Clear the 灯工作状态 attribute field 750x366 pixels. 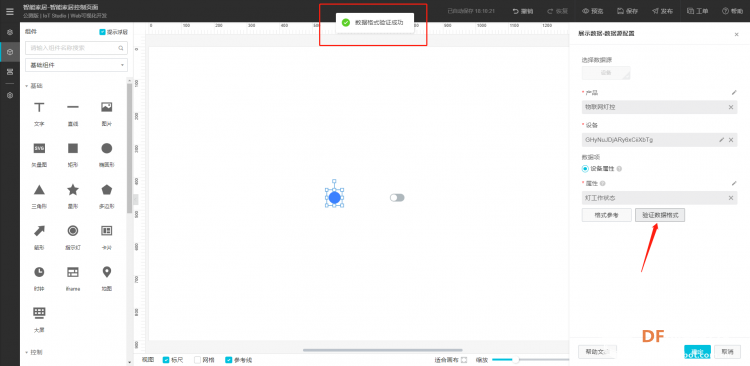(731, 198)
